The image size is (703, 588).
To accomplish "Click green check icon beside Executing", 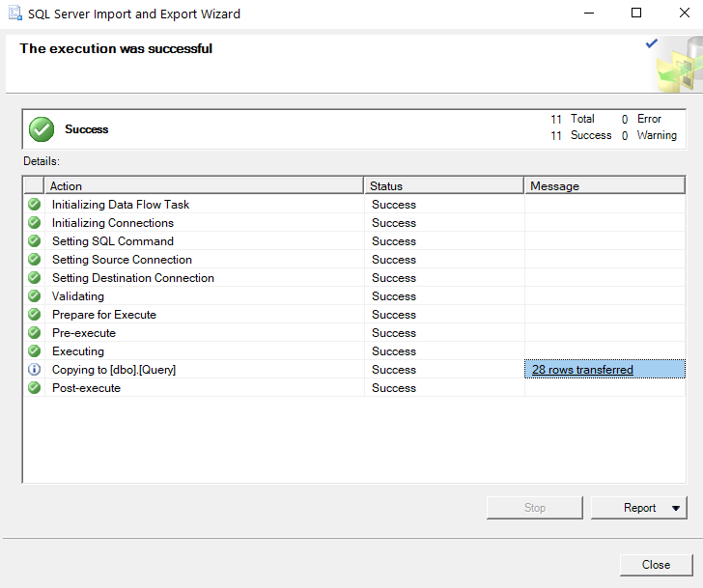I will pos(34,351).
